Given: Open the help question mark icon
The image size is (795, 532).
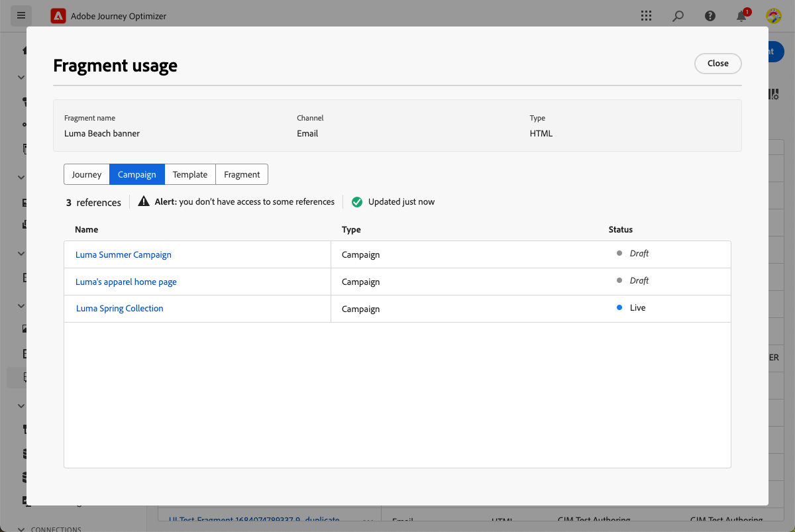Looking at the screenshot, I should click(710, 16).
